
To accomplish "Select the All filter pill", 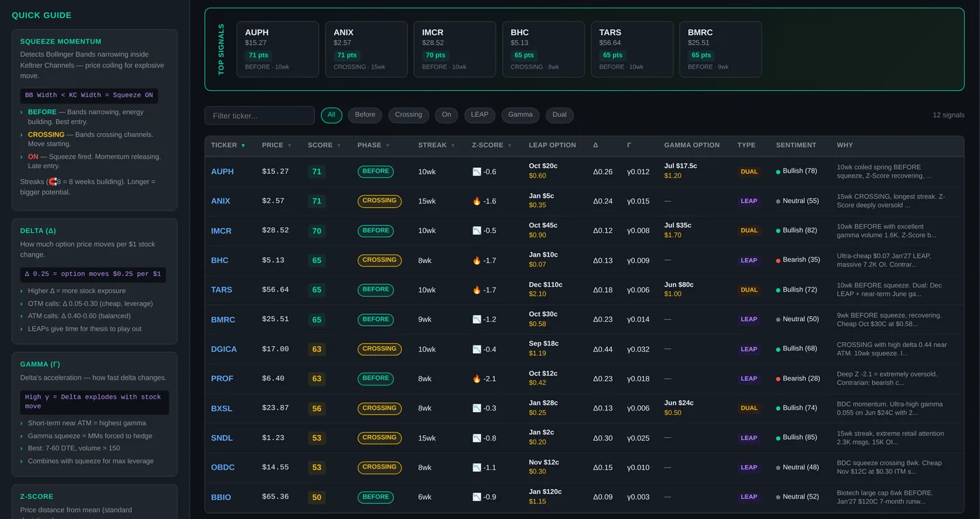I will coord(332,115).
